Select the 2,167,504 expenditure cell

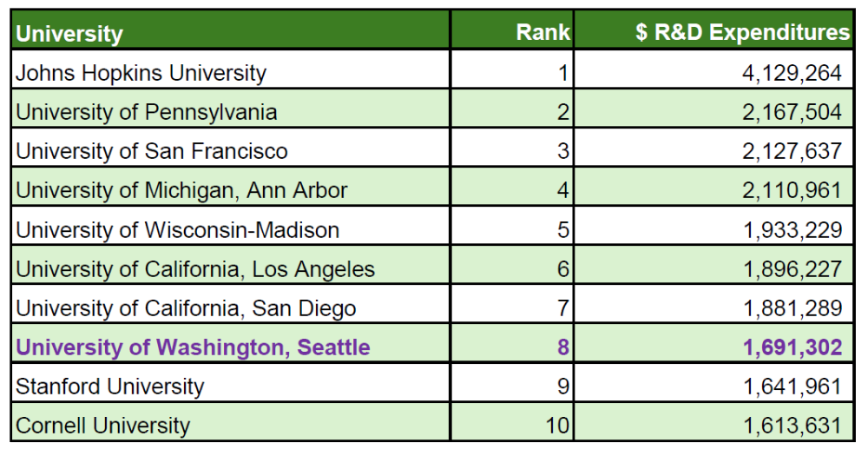(792, 112)
